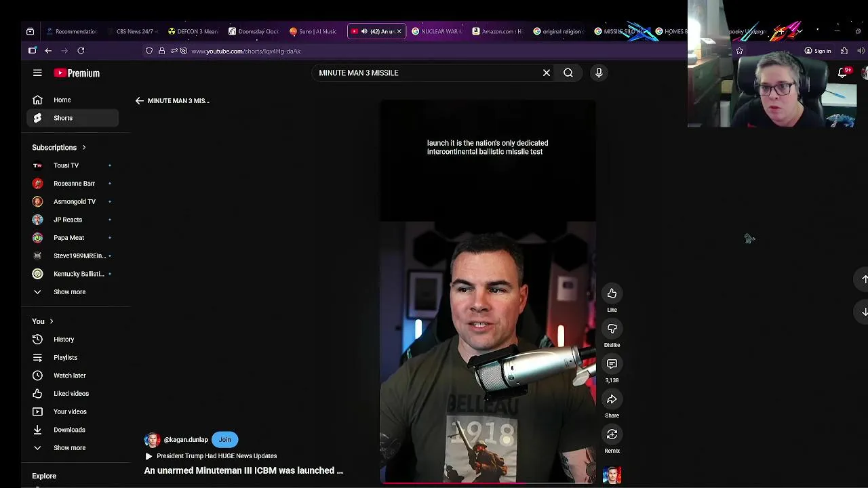Like the short with thumbs up
This screenshot has width=868, height=488.
[612, 293]
